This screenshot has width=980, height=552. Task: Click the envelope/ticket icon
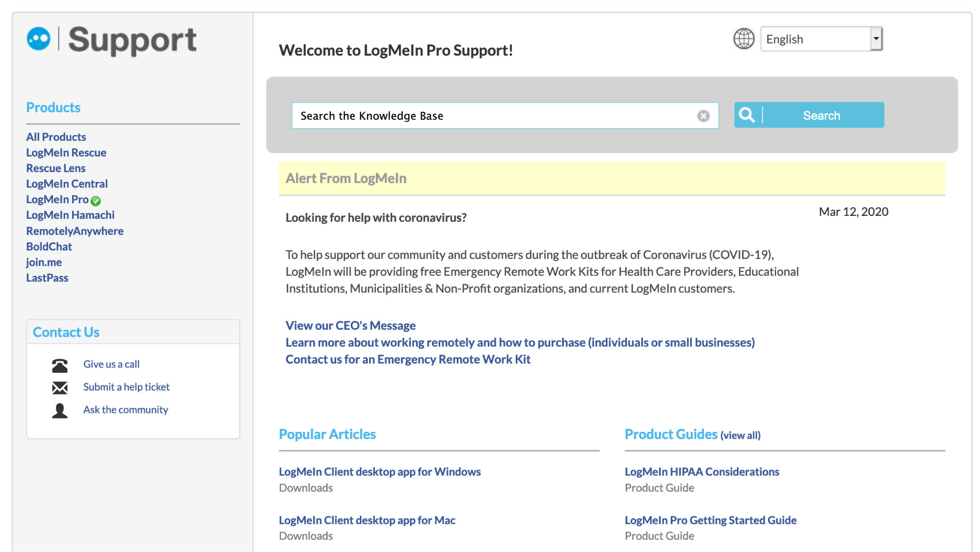click(x=59, y=386)
